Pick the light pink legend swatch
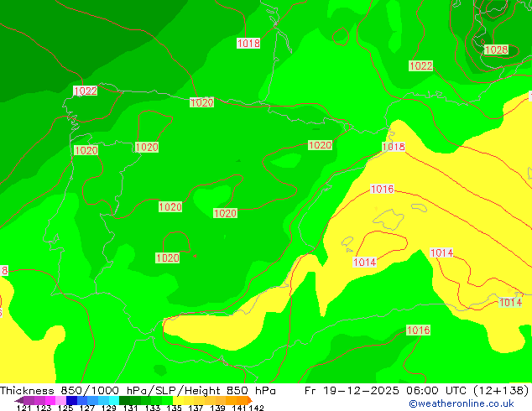The width and height of the screenshot is (532, 411). tap(60, 400)
